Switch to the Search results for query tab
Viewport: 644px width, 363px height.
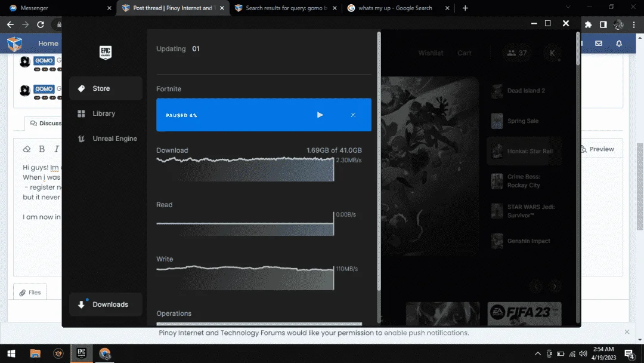click(286, 8)
